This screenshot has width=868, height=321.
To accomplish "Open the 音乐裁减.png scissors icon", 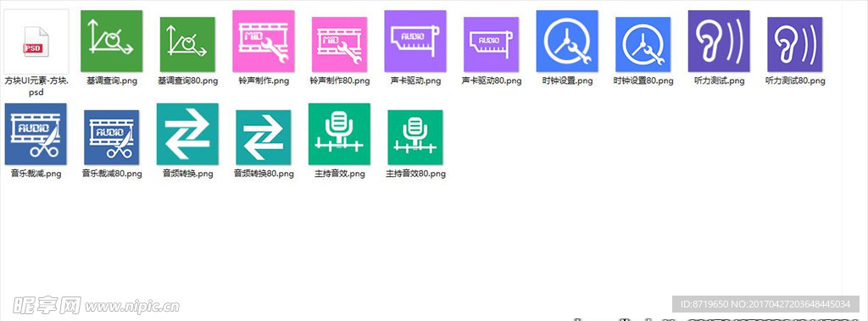I will click(36, 134).
